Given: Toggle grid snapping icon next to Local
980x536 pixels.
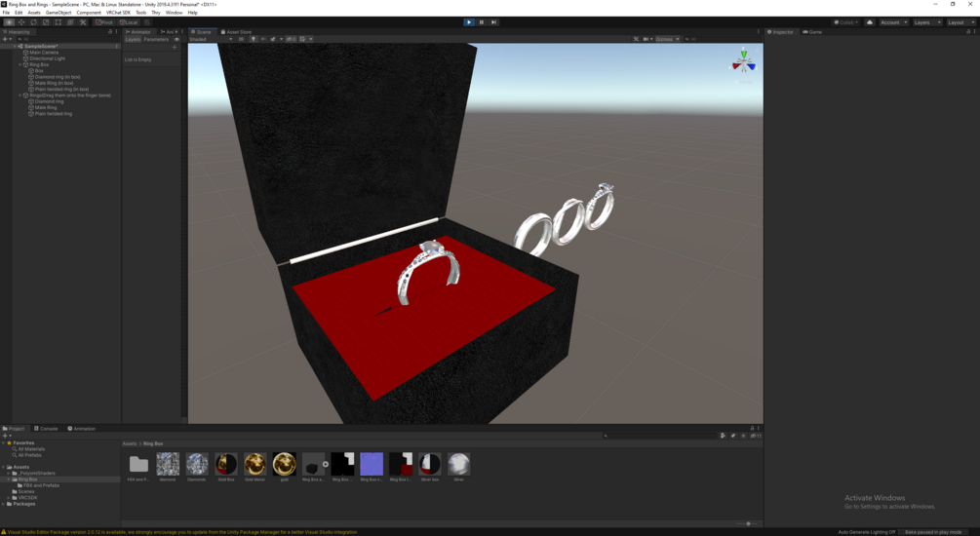Looking at the screenshot, I should point(147,21).
